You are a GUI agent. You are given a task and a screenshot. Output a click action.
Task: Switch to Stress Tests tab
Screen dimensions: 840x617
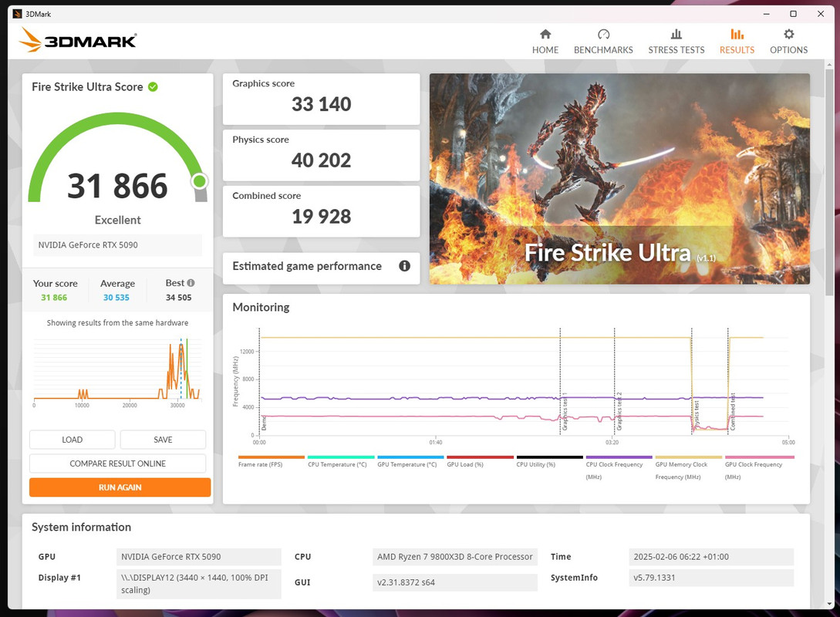coord(676,42)
